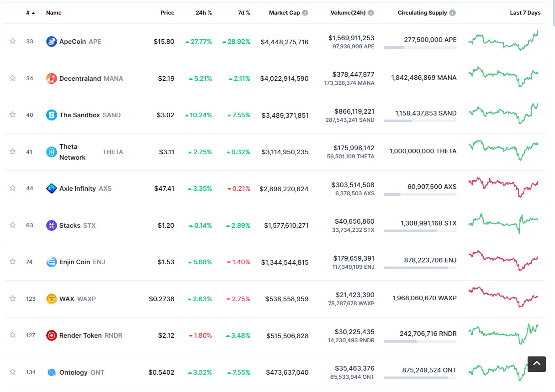Sort table by Market Cap header
The width and height of the screenshot is (555, 392).
click(x=285, y=13)
